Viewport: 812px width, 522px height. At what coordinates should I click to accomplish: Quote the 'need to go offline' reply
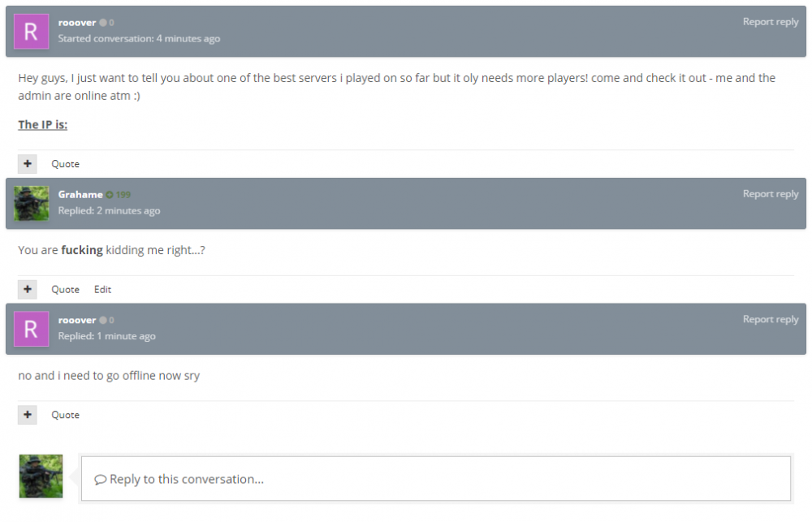click(x=65, y=415)
